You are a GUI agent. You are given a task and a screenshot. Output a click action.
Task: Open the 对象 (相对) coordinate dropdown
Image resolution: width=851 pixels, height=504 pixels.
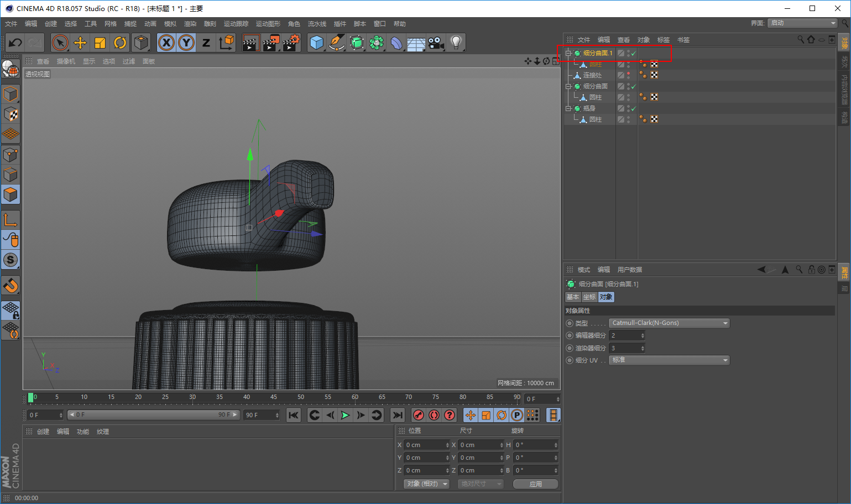pyautogui.click(x=426, y=484)
